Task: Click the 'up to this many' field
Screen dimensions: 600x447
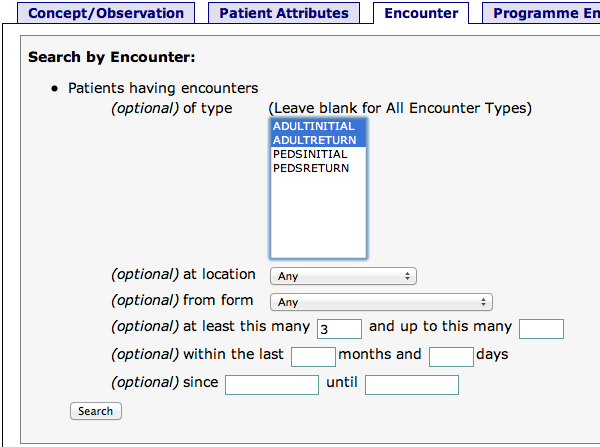Action: (542, 329)
